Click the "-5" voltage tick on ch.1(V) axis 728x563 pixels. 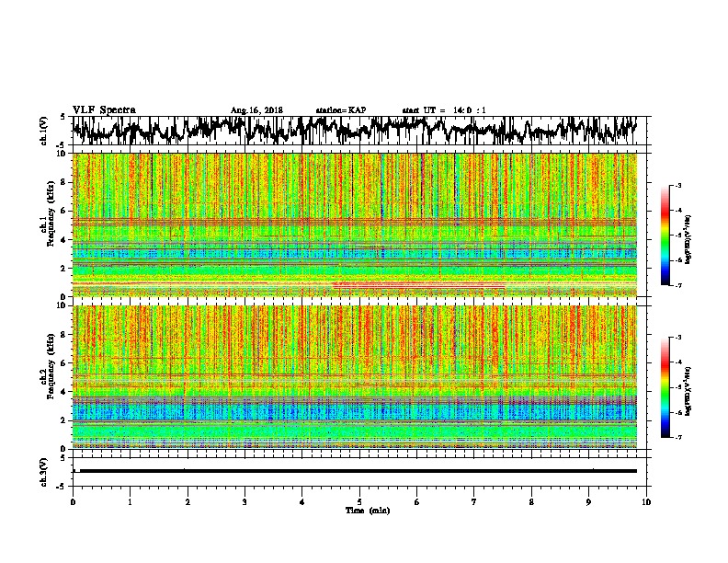(63, 145)
